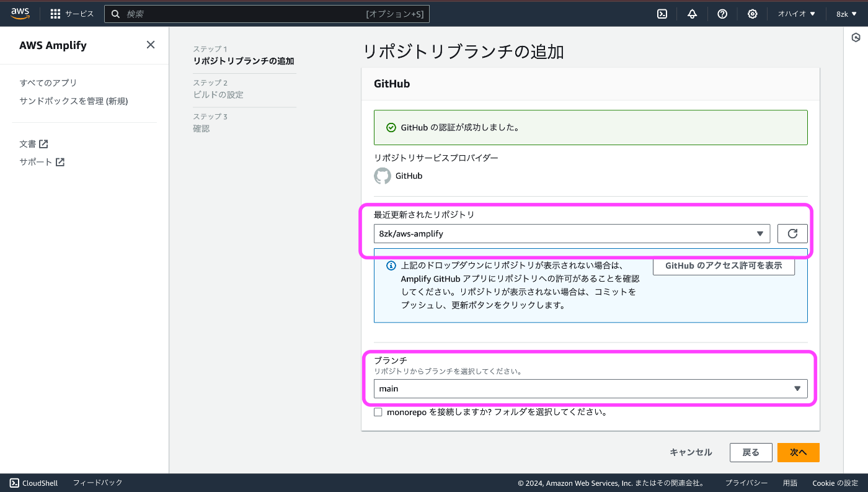
Task: Open フィードバック in the footer
Action: click(x=98, y=483)
